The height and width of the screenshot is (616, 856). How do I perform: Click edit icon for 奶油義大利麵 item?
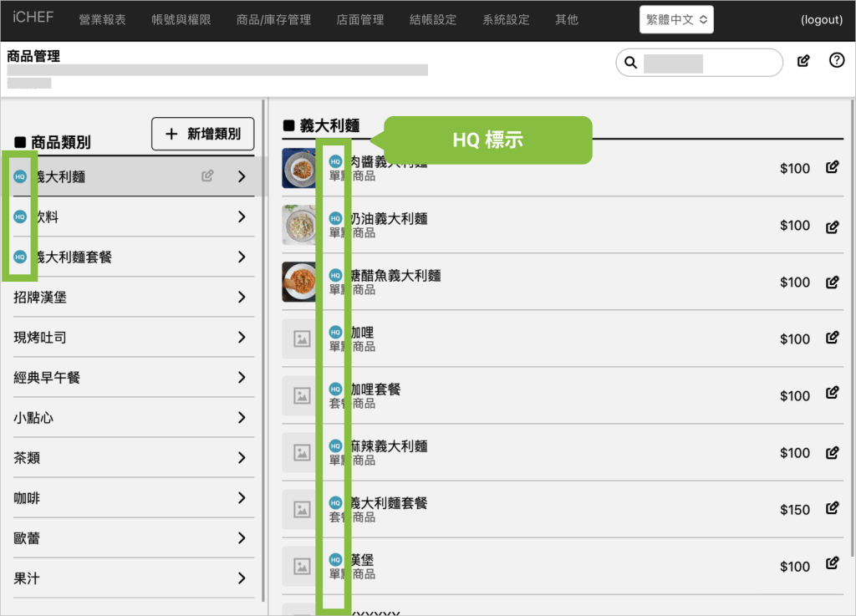pos(832,226)
